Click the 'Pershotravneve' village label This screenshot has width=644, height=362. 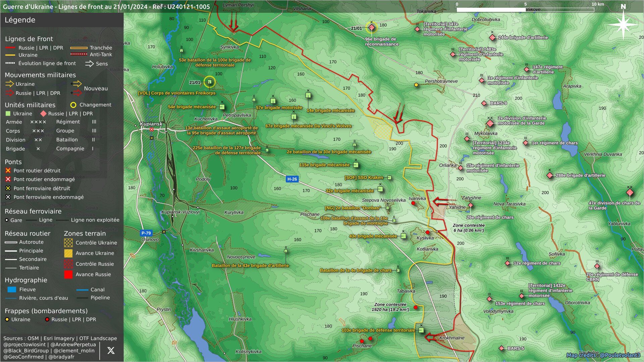(x=441, y=81)
